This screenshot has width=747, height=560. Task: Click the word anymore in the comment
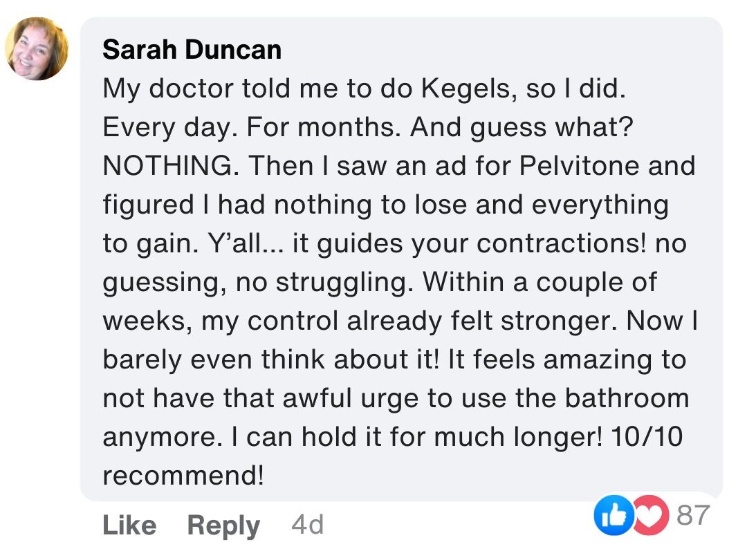[x=160, y=437]
